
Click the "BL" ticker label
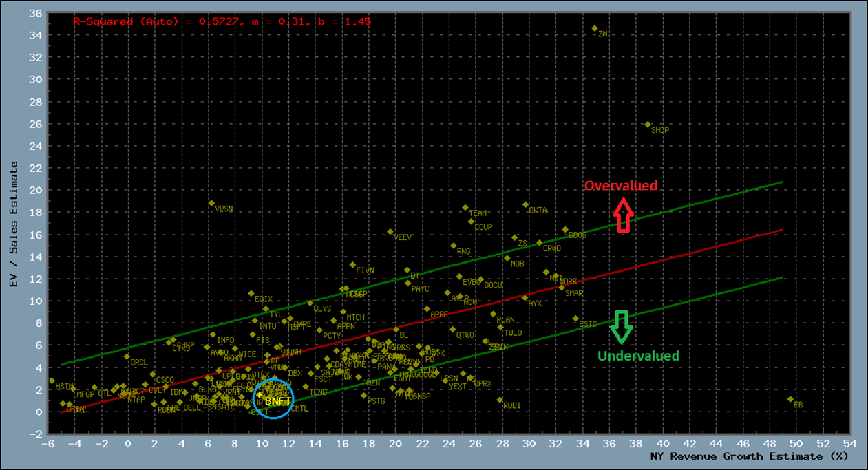coord(404,336)
